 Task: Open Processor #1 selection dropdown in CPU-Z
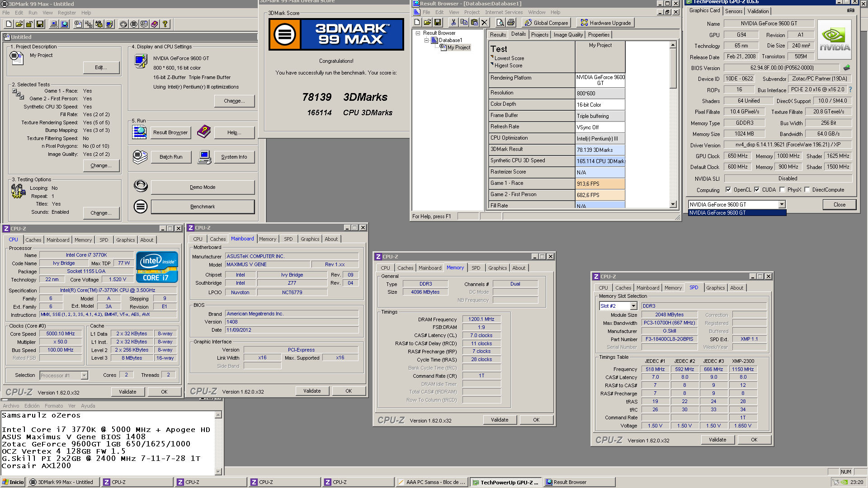[84, 375]
